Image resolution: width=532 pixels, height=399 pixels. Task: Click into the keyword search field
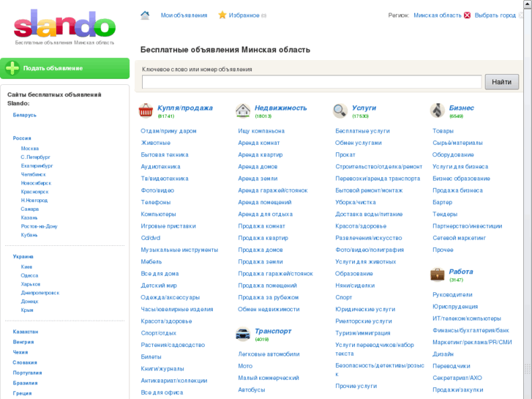[312, 82]
